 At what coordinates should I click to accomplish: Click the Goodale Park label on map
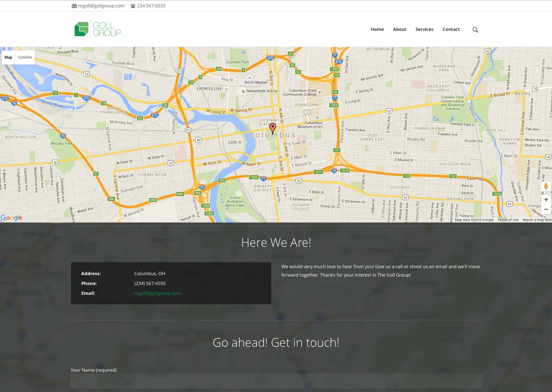(238, 62)
